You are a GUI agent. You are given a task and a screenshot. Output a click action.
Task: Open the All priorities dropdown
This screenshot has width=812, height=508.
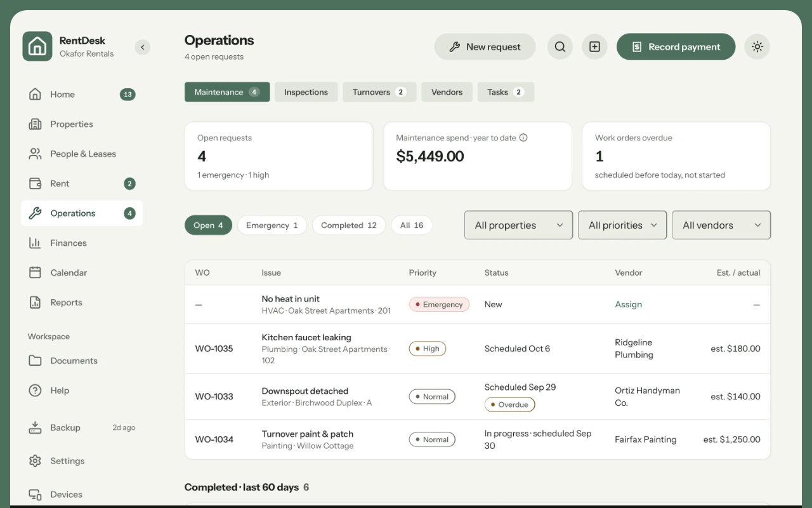[622, 225]
